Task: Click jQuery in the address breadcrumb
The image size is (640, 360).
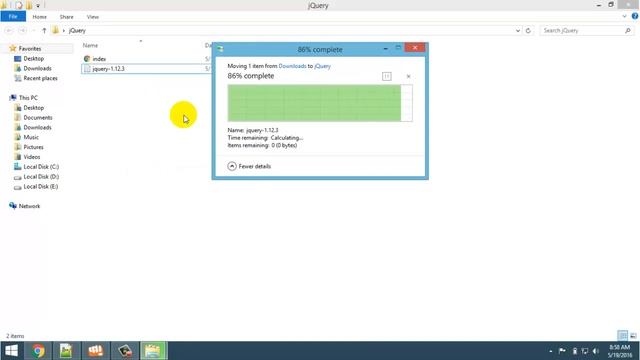Action: 77,31
